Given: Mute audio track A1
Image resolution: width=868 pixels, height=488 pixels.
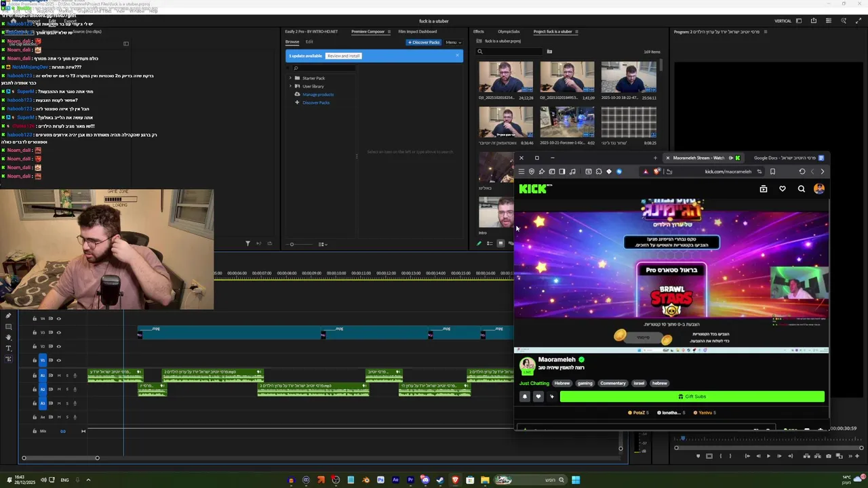Looking at the screenshot, I should 59,375.
